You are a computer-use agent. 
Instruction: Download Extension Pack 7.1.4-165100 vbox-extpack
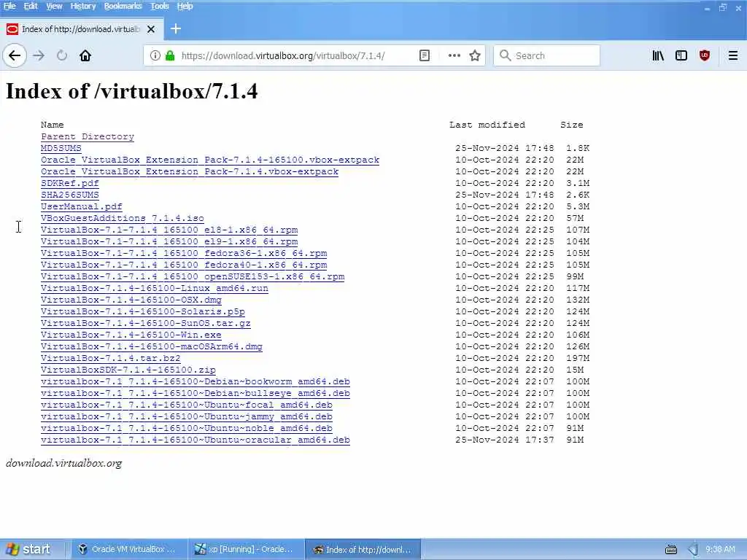pos(210,160)
